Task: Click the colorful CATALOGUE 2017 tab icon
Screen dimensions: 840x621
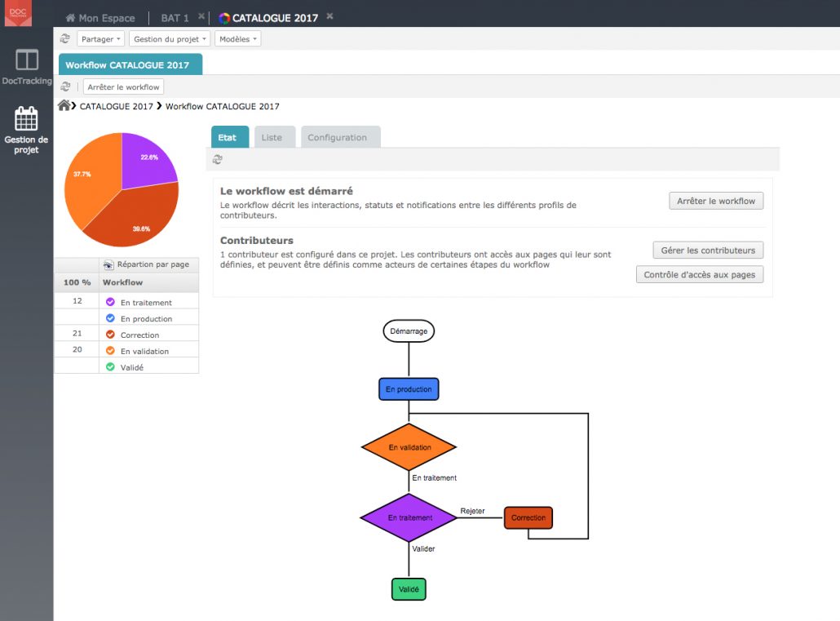Action: (224, 18)
